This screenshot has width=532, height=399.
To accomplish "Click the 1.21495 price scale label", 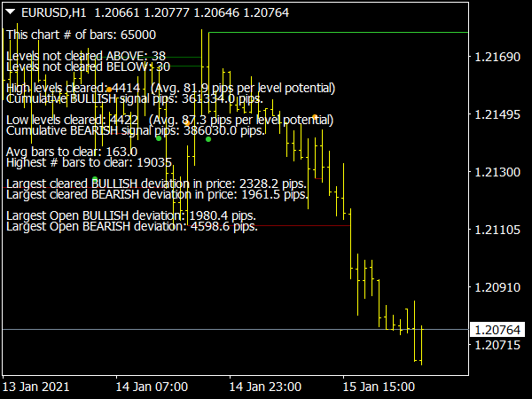I will coord(497,114).
